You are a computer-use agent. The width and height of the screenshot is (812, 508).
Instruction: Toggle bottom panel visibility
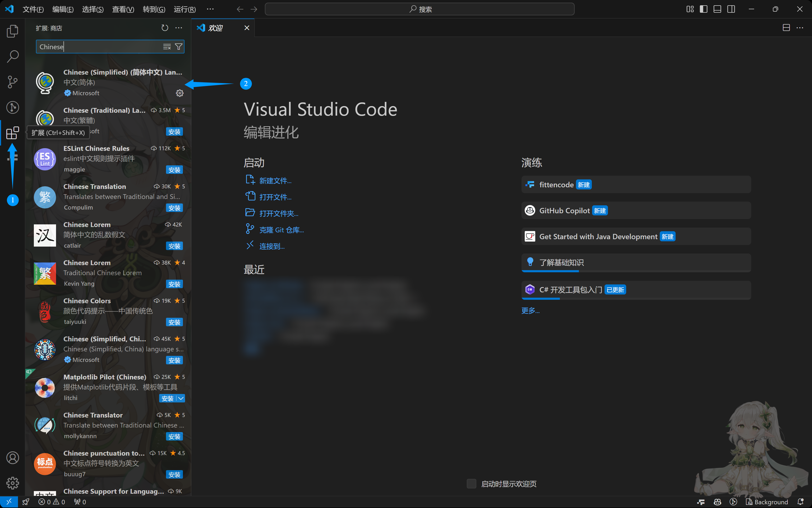717,9
